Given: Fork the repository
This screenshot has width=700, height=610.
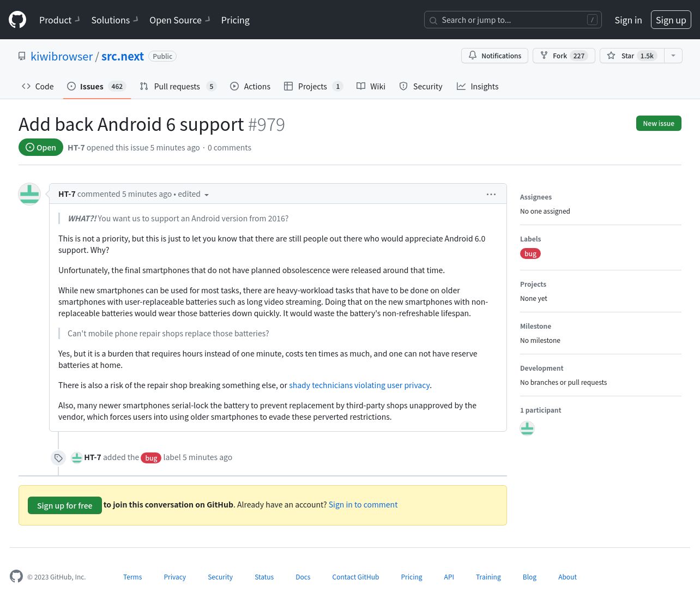Looking at the screenshot, I should (x=564, y=56).
